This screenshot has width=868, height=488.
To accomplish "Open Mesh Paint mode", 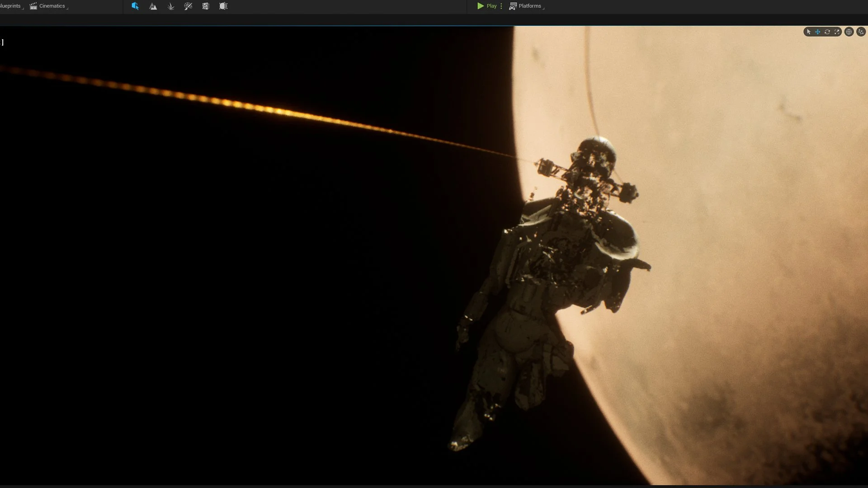I will point(188,6).
